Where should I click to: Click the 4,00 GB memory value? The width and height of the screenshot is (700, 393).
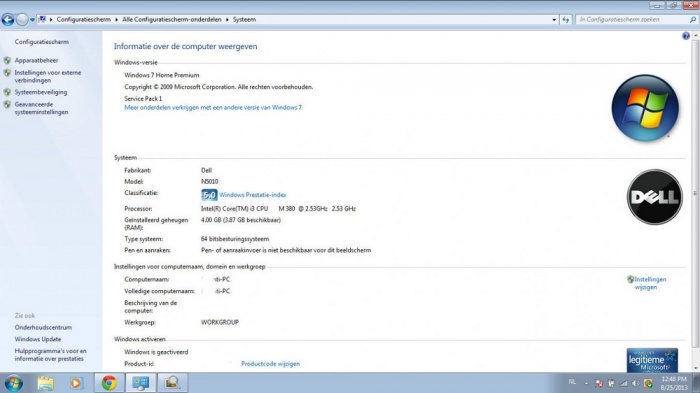click(x=241, y=220)
